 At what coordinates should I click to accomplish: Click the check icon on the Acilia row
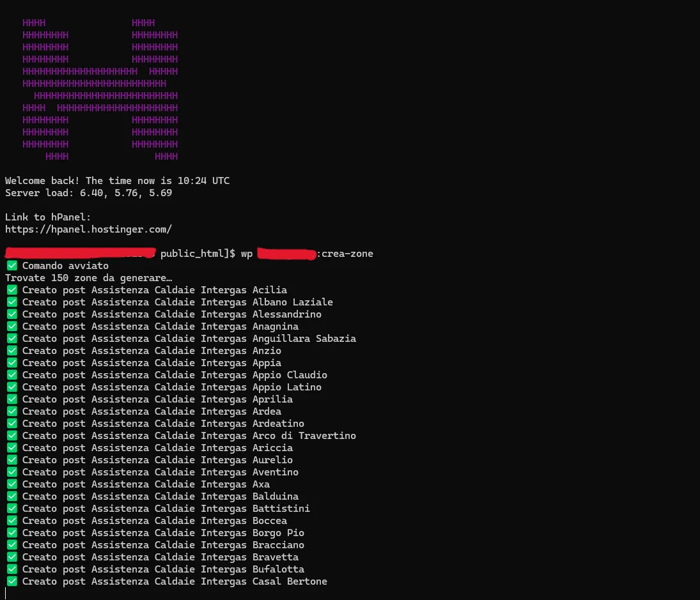(12, 290)
